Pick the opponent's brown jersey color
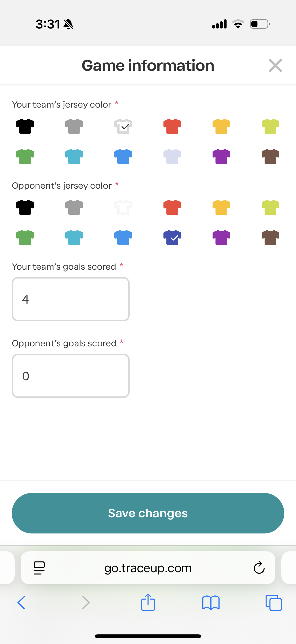 pyautogui.click(x=270, y=238)
